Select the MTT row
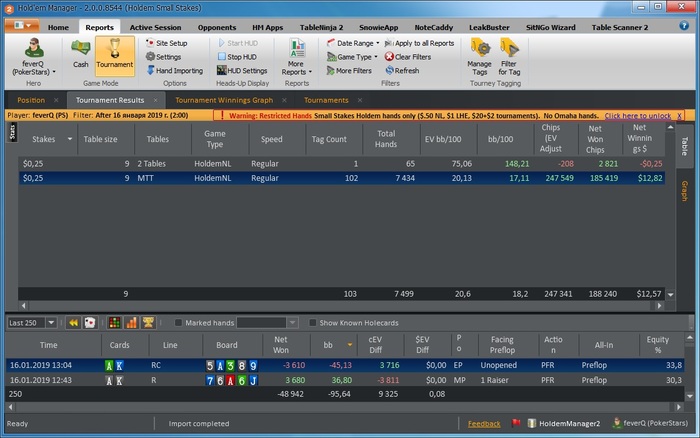The height and width of the screenshot is (438, 700). point(342,178)
